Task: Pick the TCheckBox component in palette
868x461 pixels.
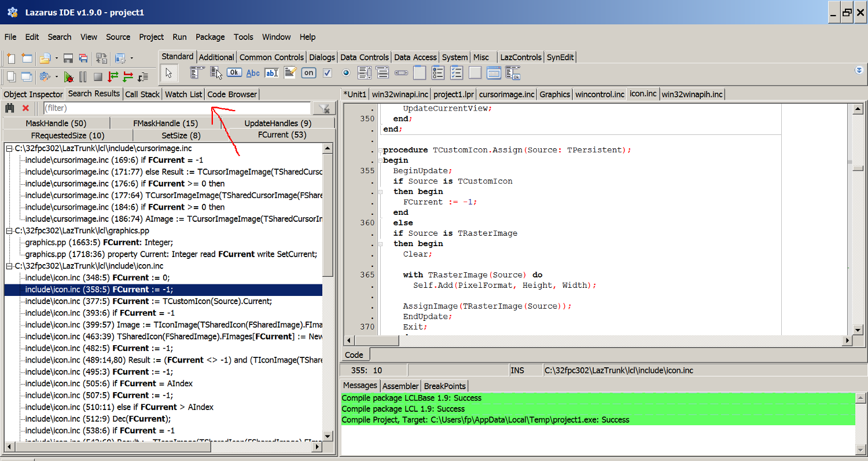Action: (328, 72)
